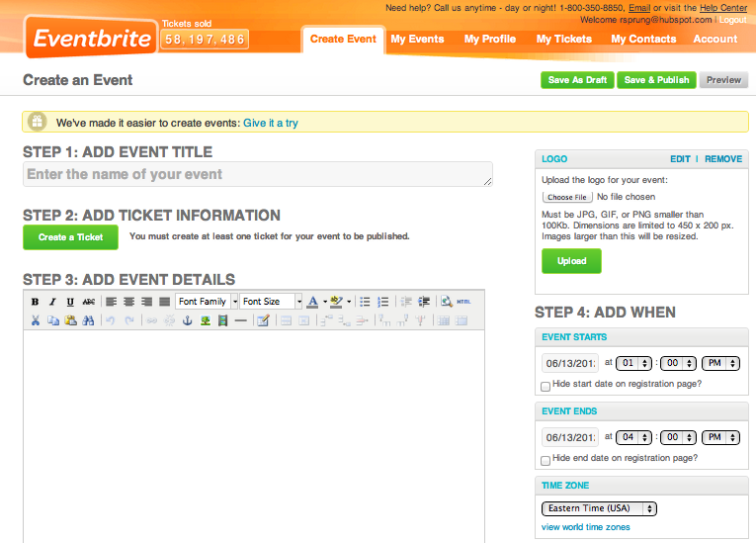
Task: Toggle italic formatting in editor
Action: coord(52,302)
